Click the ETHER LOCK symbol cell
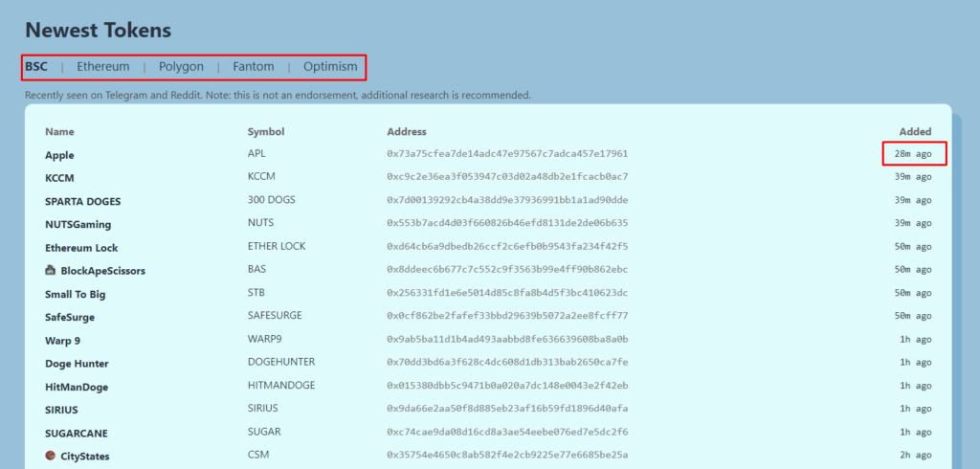980x469 pixels. (x=277, y=246)
